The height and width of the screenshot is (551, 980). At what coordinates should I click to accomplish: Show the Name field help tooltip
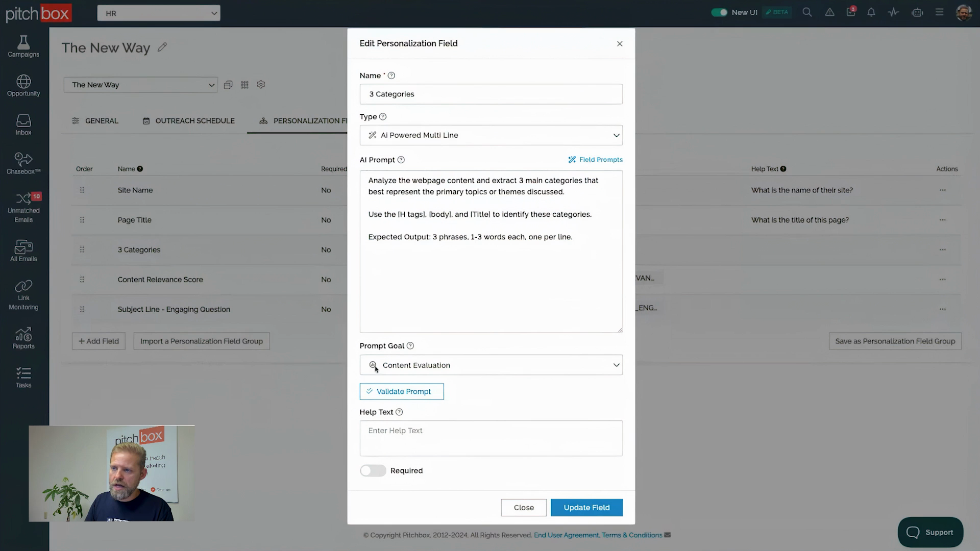(x=391, y=76)
